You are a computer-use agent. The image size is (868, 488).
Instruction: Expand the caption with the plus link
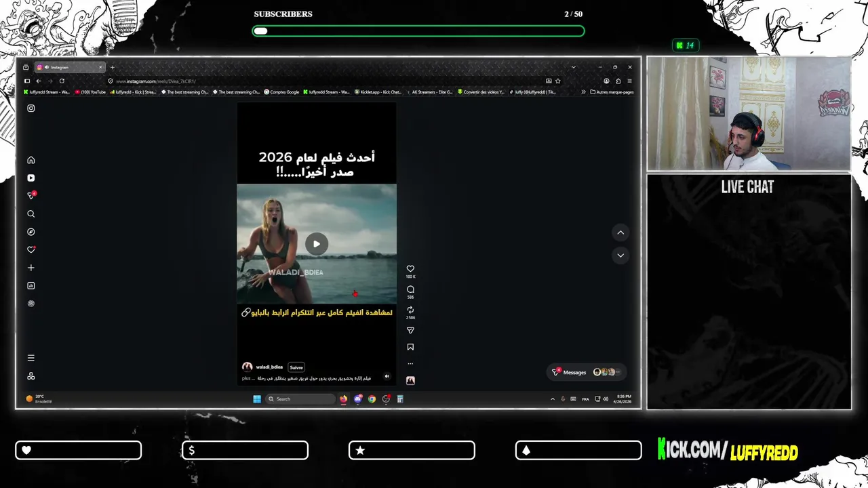(x=247, y=378)
